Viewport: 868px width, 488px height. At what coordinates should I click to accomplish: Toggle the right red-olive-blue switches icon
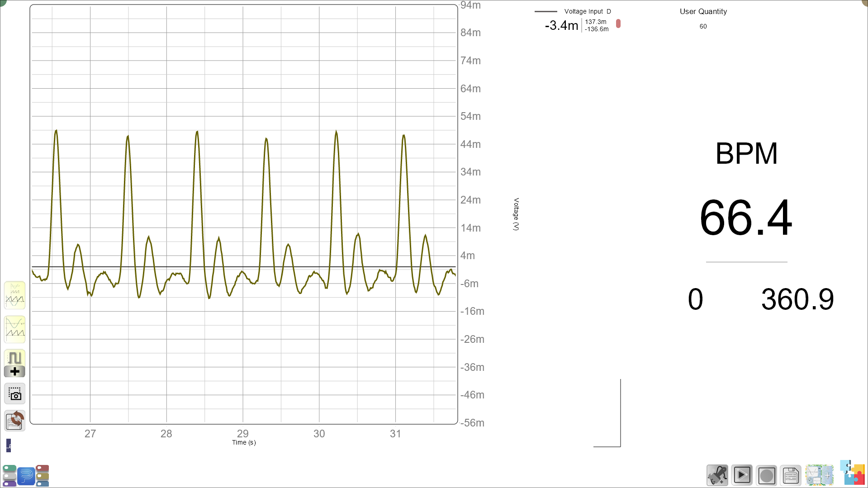click(43, 476)
